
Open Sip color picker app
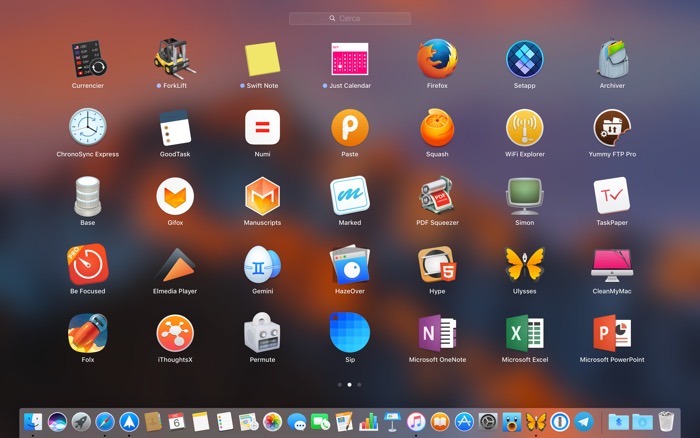coord(350,333)
